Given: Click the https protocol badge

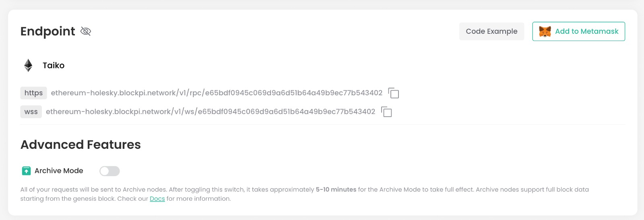Looking at the screenshot, I should (x=33, y=93).
